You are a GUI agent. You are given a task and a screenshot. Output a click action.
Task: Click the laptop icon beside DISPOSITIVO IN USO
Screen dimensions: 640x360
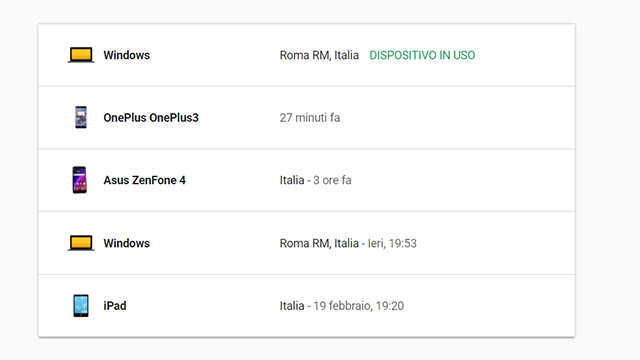click(x=81, y=55)
